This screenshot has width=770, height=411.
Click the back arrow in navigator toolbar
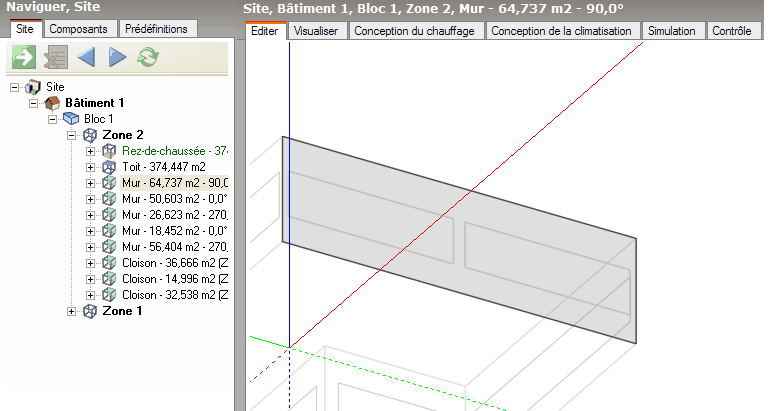[x=85, y=58]
